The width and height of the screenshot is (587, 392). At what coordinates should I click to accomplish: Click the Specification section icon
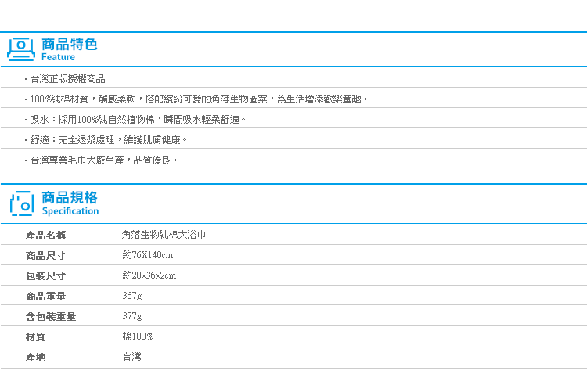(22, 203)
